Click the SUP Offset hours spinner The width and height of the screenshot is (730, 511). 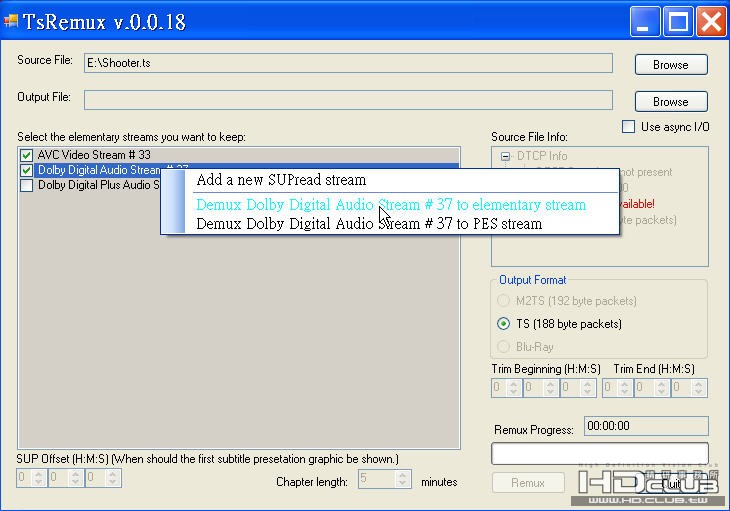(x=31, y=478)
